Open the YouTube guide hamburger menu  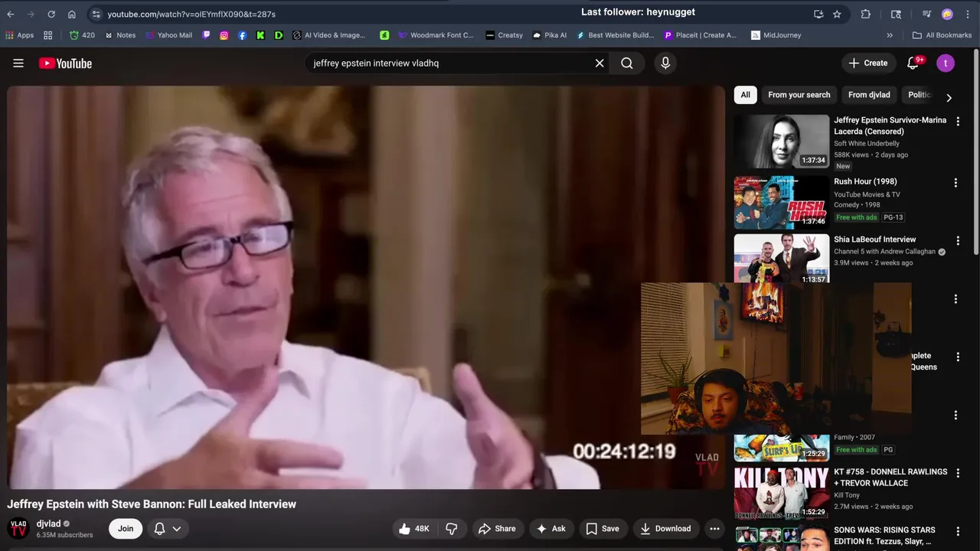18,64
